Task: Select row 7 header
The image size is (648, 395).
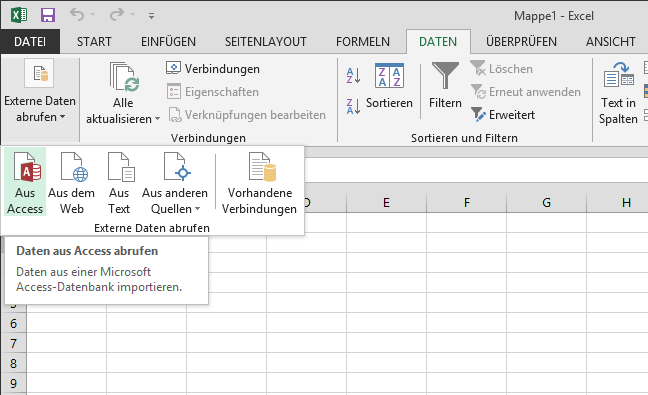Action: (14, 343)
